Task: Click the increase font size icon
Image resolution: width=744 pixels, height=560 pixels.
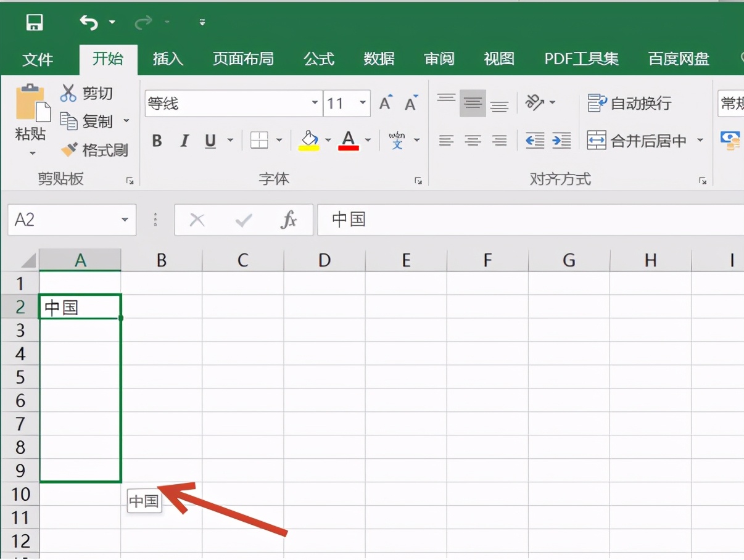Action: 386,103
